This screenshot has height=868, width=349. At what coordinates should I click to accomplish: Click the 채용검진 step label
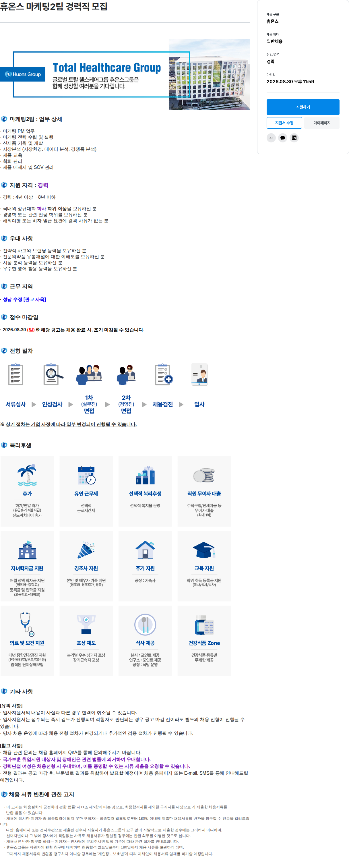(163, 404)
